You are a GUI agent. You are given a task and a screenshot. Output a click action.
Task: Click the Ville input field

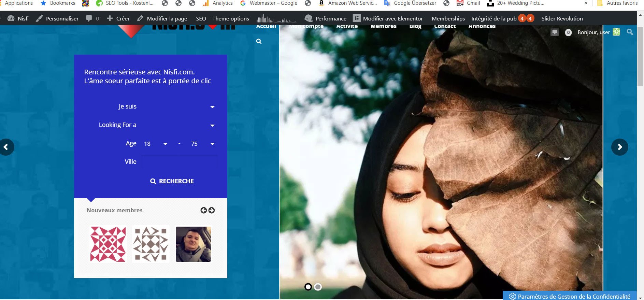pos(179,161)
